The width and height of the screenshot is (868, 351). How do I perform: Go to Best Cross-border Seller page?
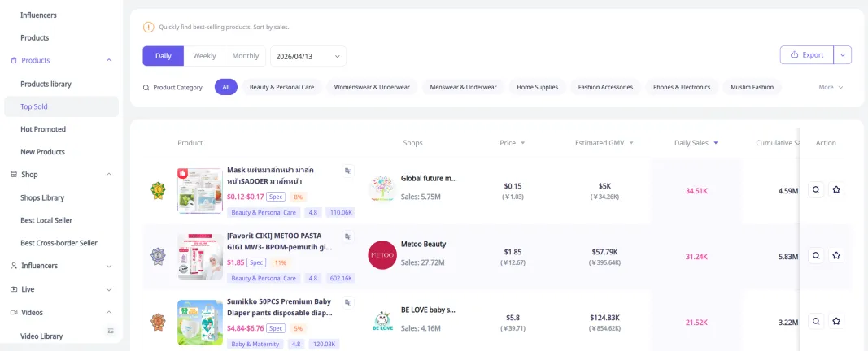[x=59, y=243]
